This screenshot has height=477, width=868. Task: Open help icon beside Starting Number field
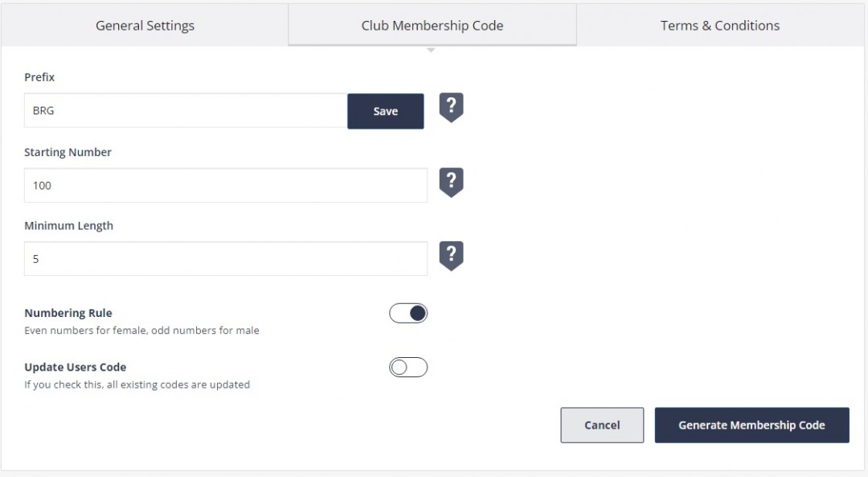pos(451,183)
